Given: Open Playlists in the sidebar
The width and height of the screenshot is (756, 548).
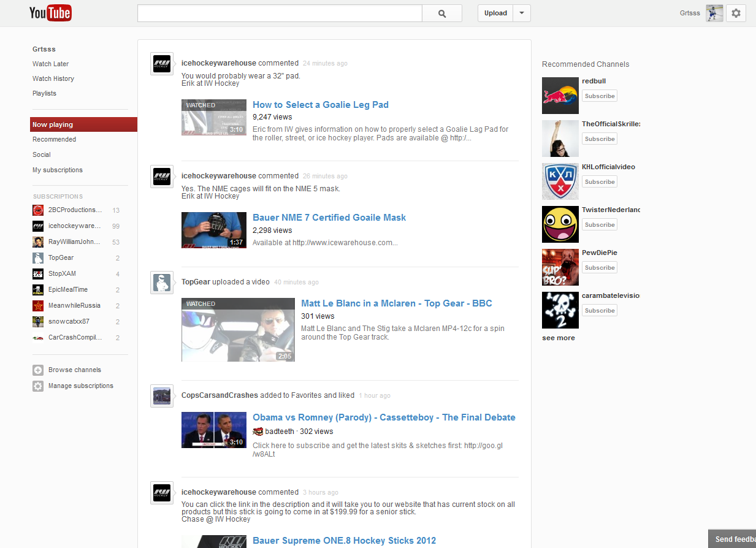Looking at the screenshot, I should 44,94.
